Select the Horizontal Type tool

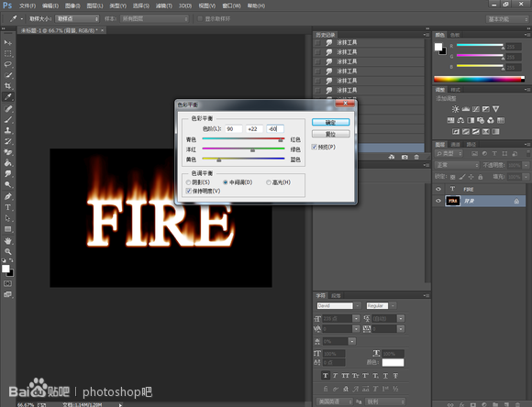click(x=8, y=207)
